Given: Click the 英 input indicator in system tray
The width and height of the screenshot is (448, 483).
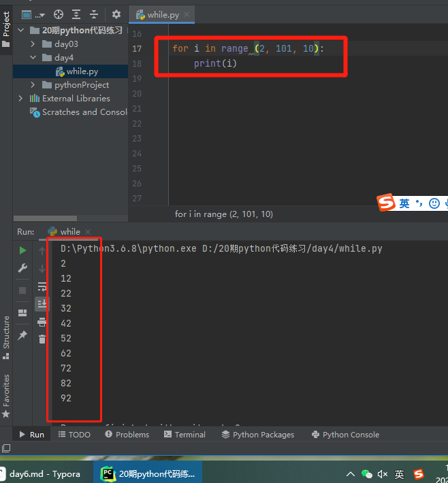Looking at the screenshot, I should point(399,474).
